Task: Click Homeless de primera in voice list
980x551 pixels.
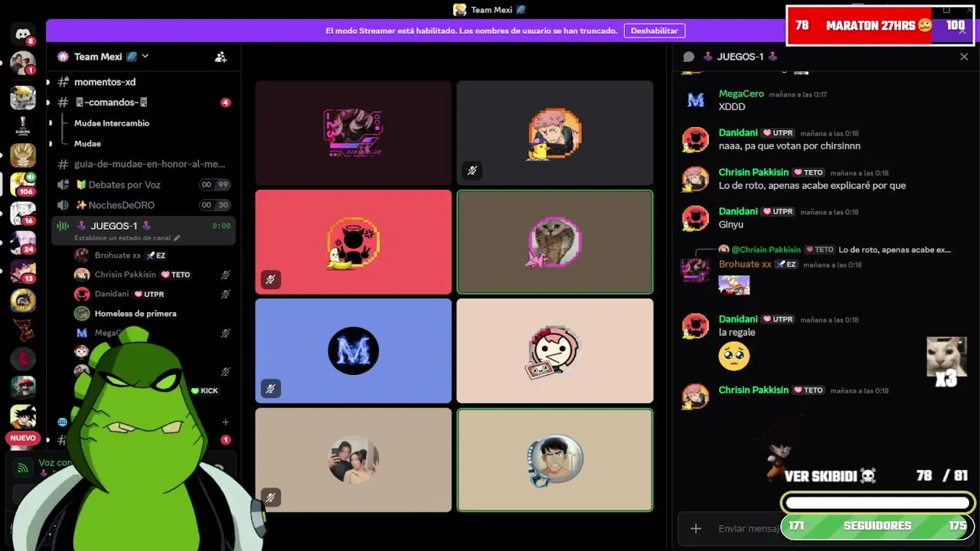Action: coord(136,314)
